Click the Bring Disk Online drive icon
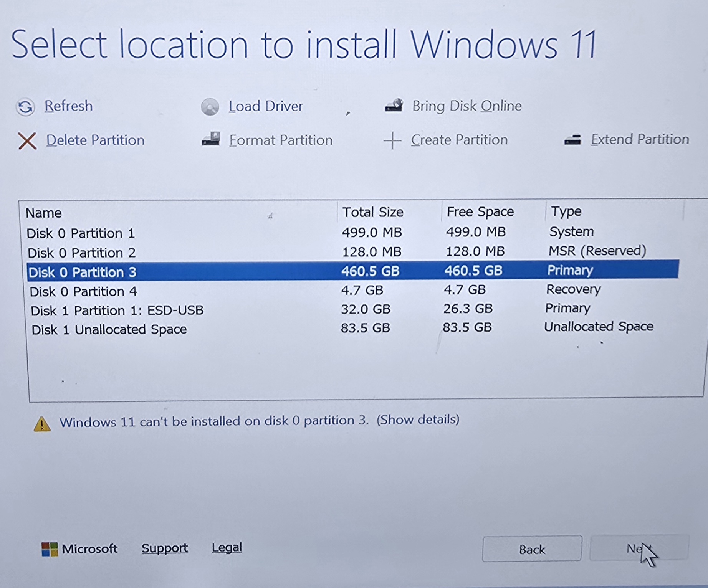 click(394, 105)
